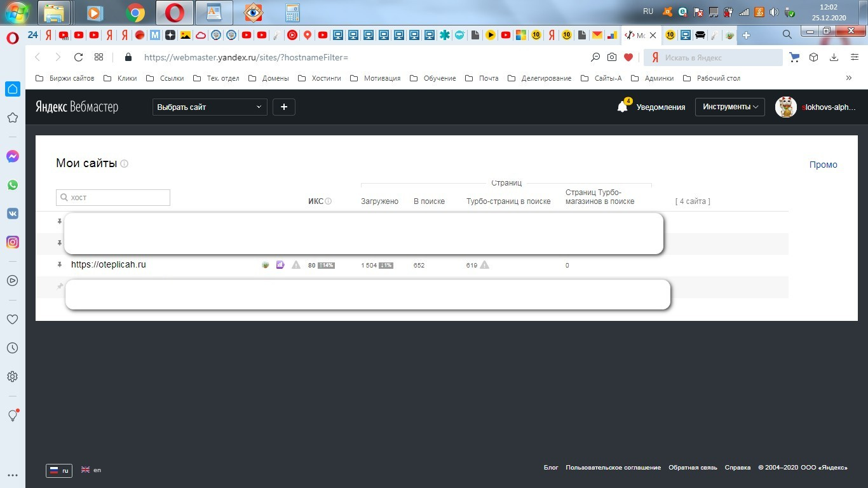Screen dimensions: 868x488
Task: Open bookmarks star in Opera sidebar
Action: pyautogui.click(x=12, y=118)
